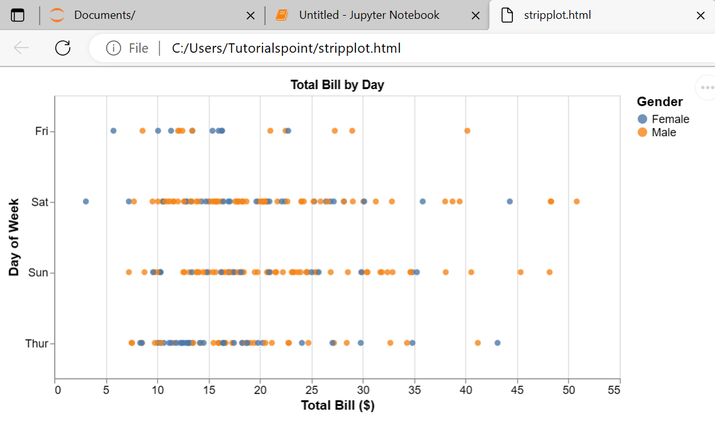Click the Total Bill by Day title
Screen dimensions: 715x426
point(337,85)
